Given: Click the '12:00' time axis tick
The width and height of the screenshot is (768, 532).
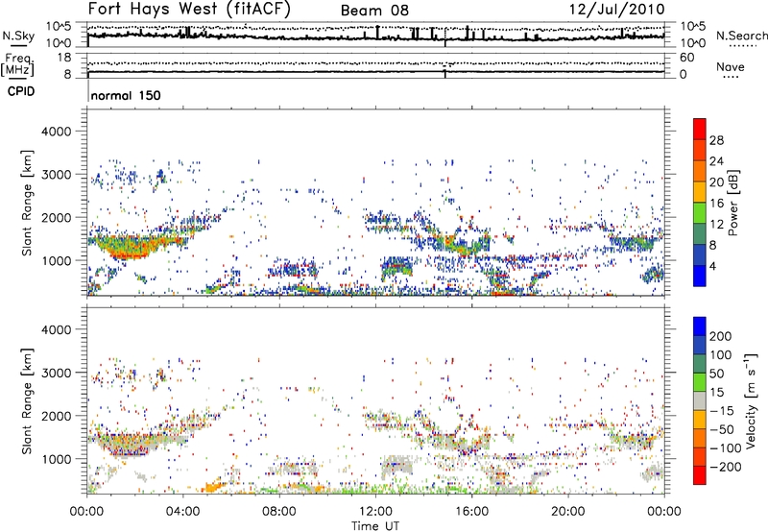Looking at the screenshot, I should [375, 512].
